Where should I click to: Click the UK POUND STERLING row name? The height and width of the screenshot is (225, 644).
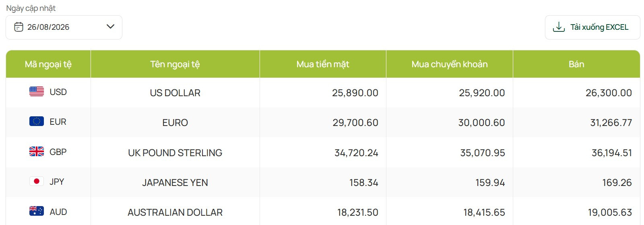pyautogui.click(x=175, y=153)
